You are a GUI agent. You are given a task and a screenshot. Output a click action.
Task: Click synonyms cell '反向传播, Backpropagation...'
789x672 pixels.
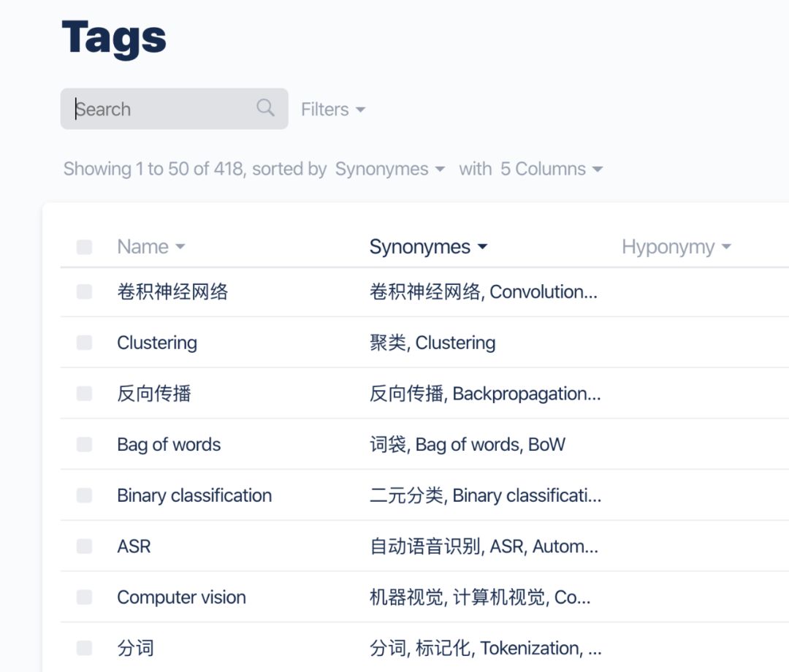click(485, 394)
